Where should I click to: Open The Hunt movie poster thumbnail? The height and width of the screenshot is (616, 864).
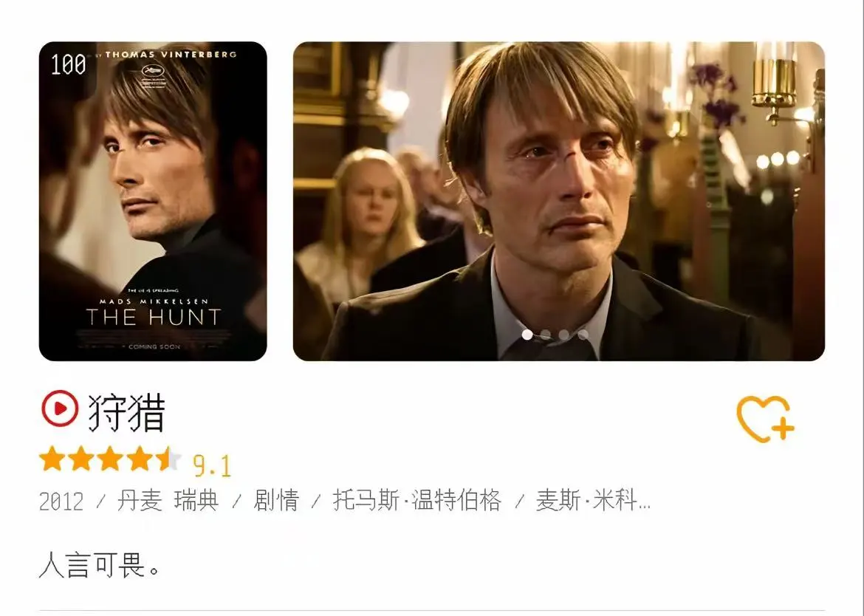(153, 201)
